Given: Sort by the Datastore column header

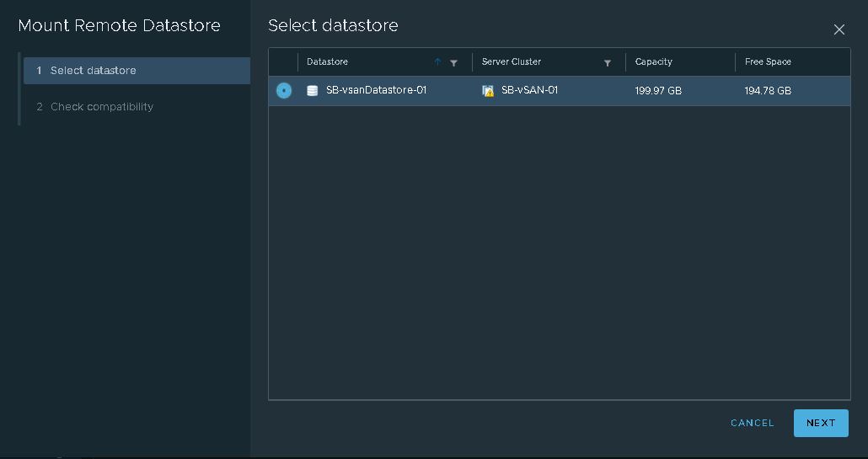Looking at the screenshot, I should pos(327,61).
